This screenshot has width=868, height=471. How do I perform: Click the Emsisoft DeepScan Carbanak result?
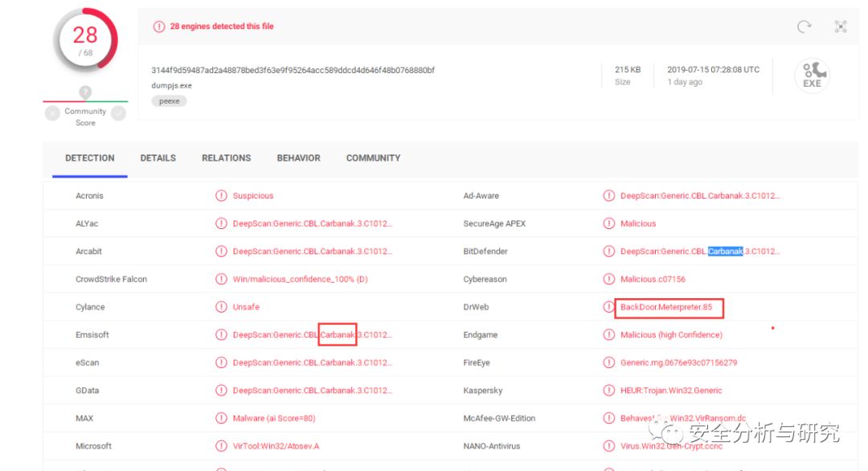point(312,335)
